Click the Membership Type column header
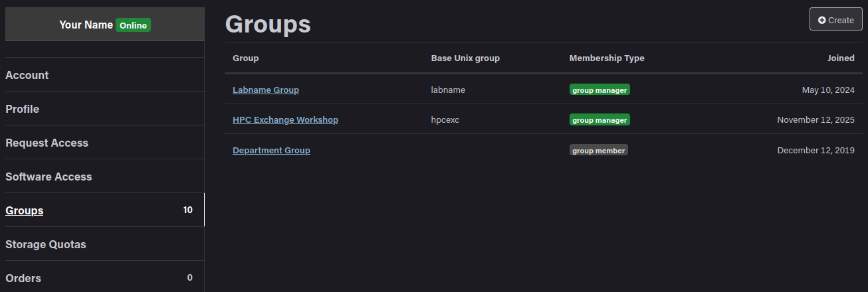This screenshot has width=868, height=292. (x=607, y=58)
